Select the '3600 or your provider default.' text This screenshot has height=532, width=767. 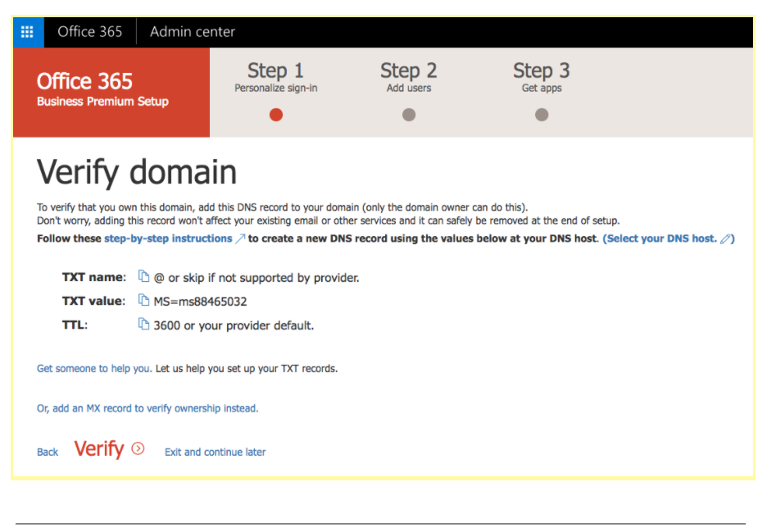pyautogui.click(x=234, y=325)
